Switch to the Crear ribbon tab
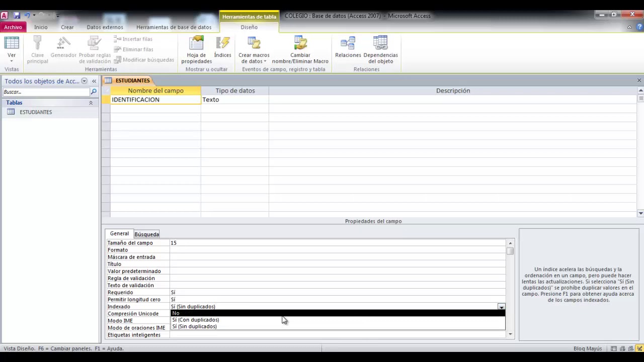The image size is (644, 362). coord(67,27)
